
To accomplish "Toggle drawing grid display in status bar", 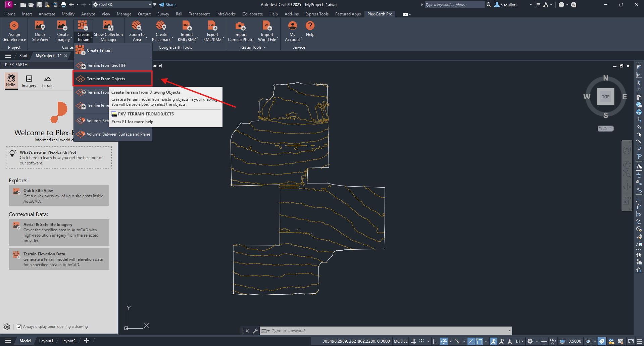I will coord(413,341).
